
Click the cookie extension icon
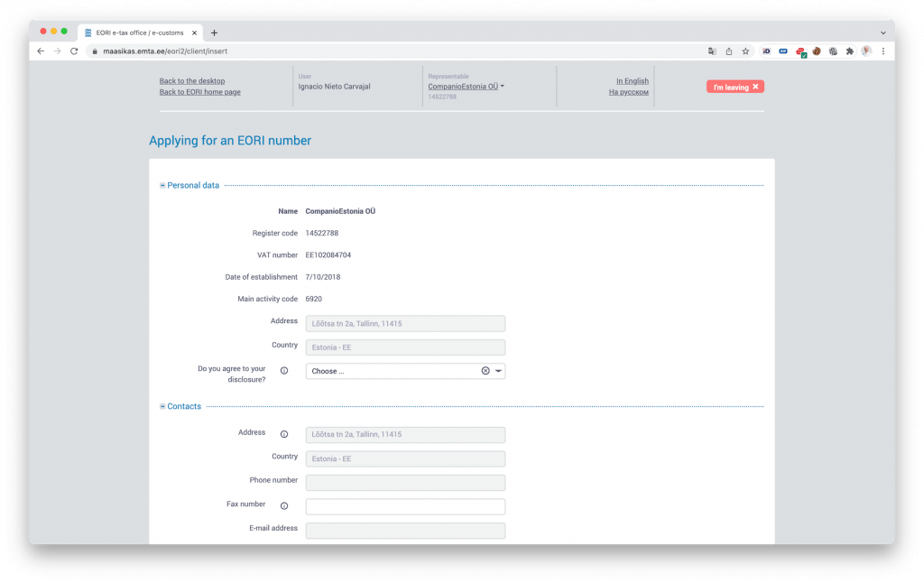pyautogui.click(x=817, y=51)
